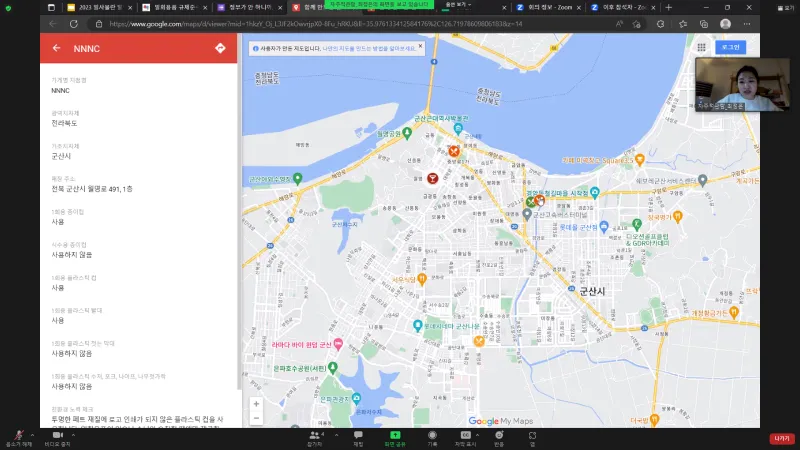
Task: Expand audio options arrow next to microphone
Action: click(x=32, y=435)
